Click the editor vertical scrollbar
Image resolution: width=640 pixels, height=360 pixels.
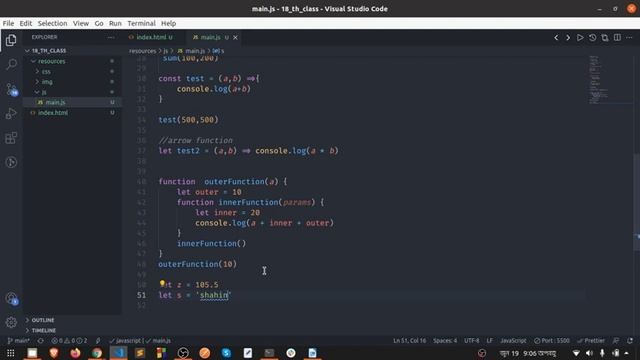pos(637,202)
